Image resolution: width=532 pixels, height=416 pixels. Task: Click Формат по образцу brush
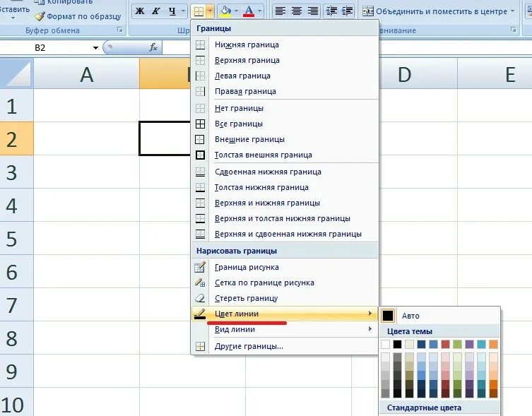[78, 16]
